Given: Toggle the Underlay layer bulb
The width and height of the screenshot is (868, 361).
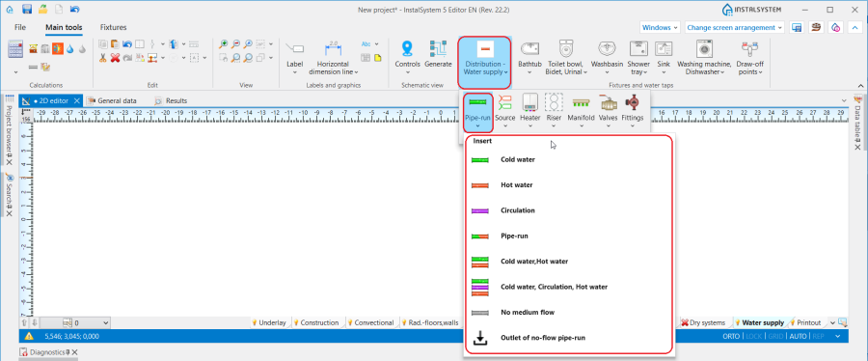Looking at the screenshot, I should (x=256, y=322).
